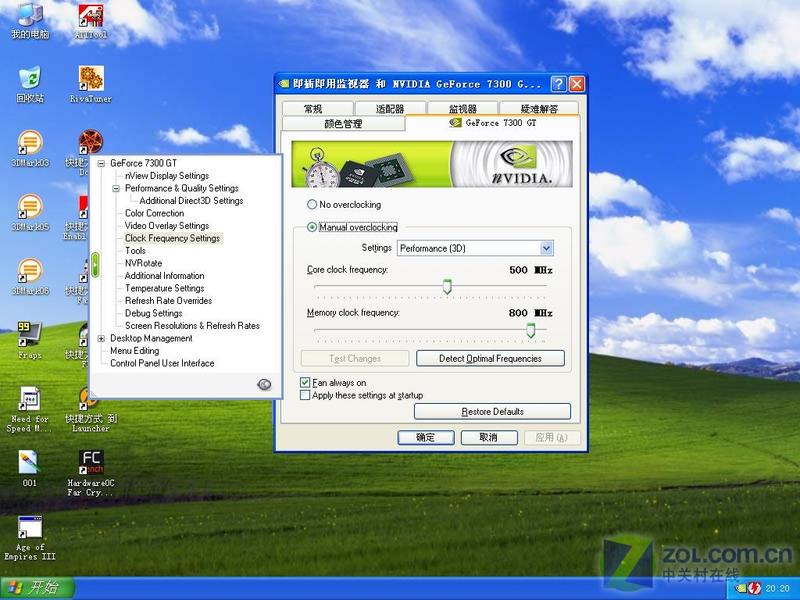Open Screen Resolutions & Refresh Rates item
The image size is (800, 600).
pyautogui.click(x=192, y=326)
